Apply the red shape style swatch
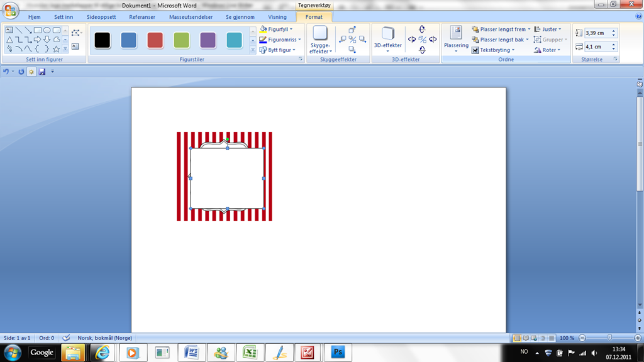Screen dimensions: 644x362 click(155, 40)
